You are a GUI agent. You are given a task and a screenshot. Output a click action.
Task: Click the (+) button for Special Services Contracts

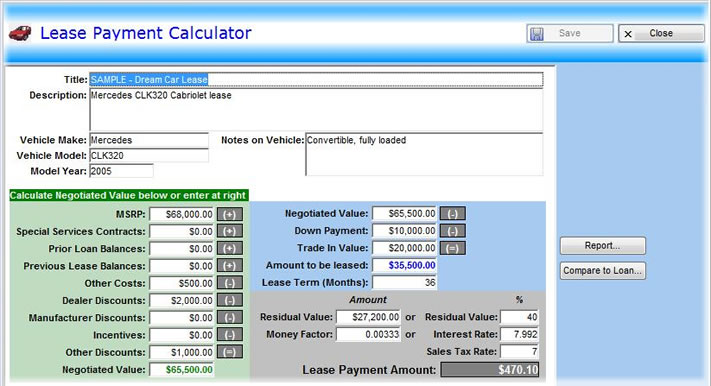click(229, 232)
